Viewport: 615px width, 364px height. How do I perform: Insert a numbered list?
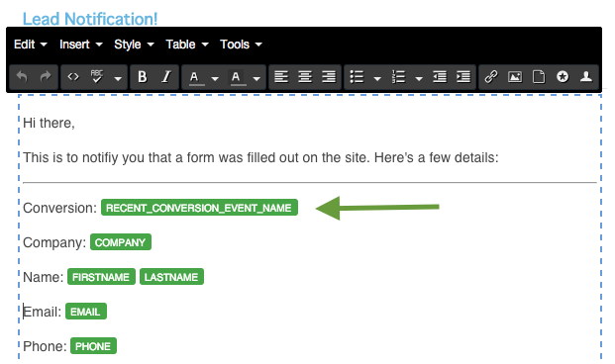pos(398,77)
